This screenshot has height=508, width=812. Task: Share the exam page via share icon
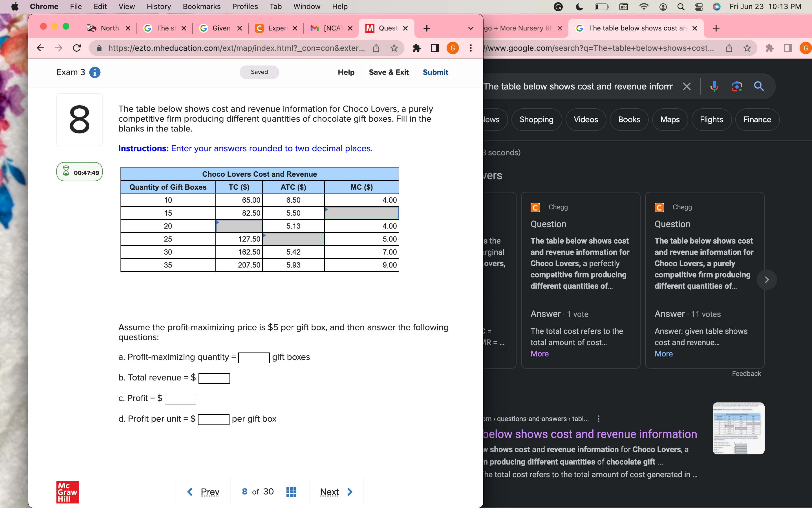[376, 48]
